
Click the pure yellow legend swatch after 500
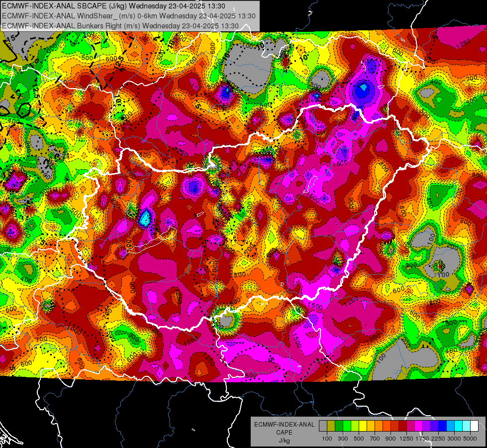(x=363, y=426)
